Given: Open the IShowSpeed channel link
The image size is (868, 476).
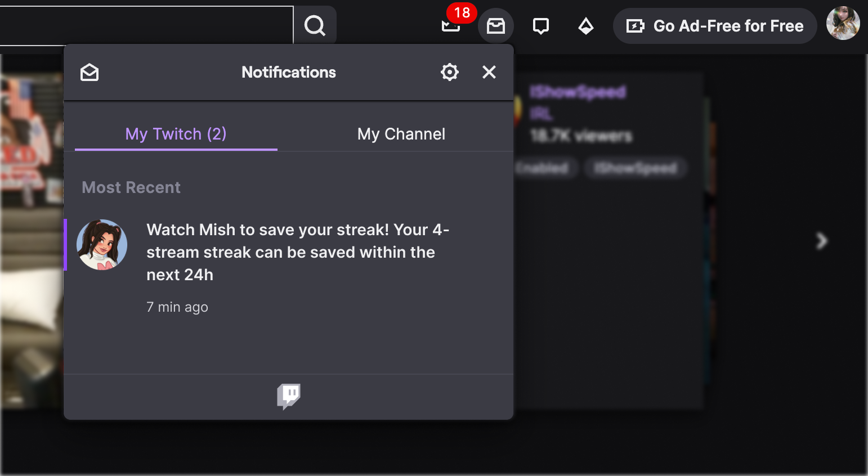Looking at the screenshot, I should [x=578, y=92].
